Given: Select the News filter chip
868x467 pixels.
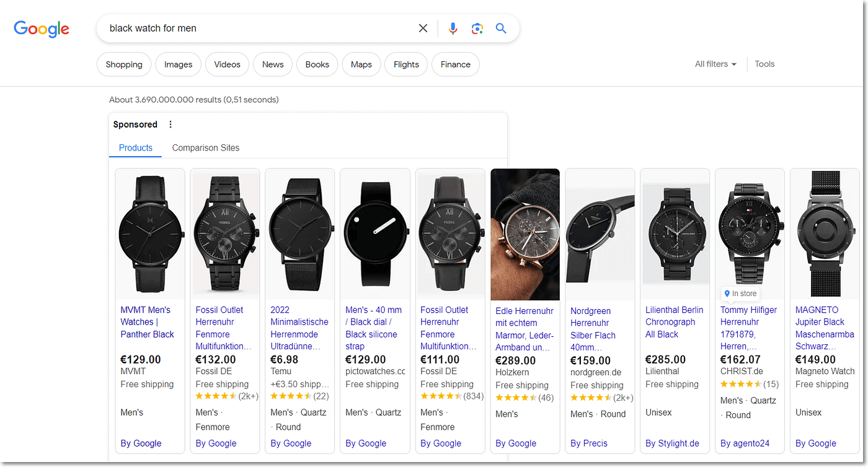Looking at the screenshot, I should [x=273, y=64].
